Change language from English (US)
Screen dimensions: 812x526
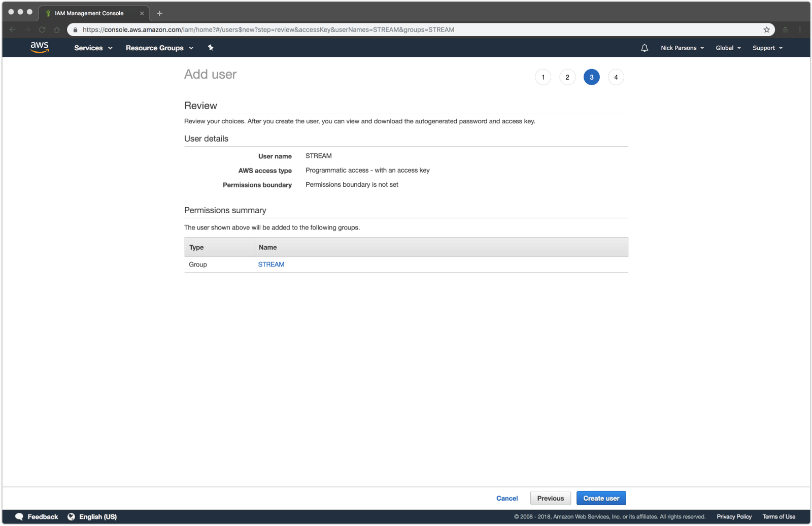tap(98, 517)
